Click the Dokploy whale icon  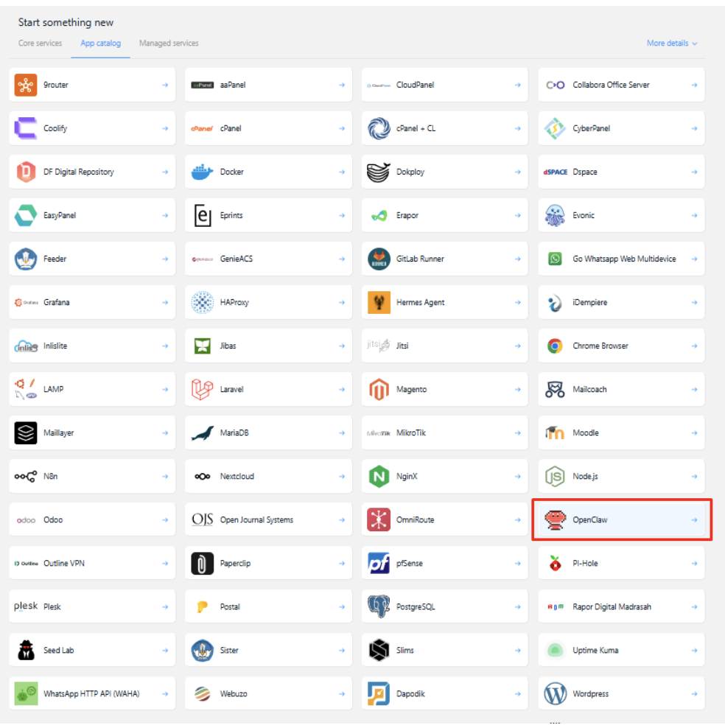(379, 172)
